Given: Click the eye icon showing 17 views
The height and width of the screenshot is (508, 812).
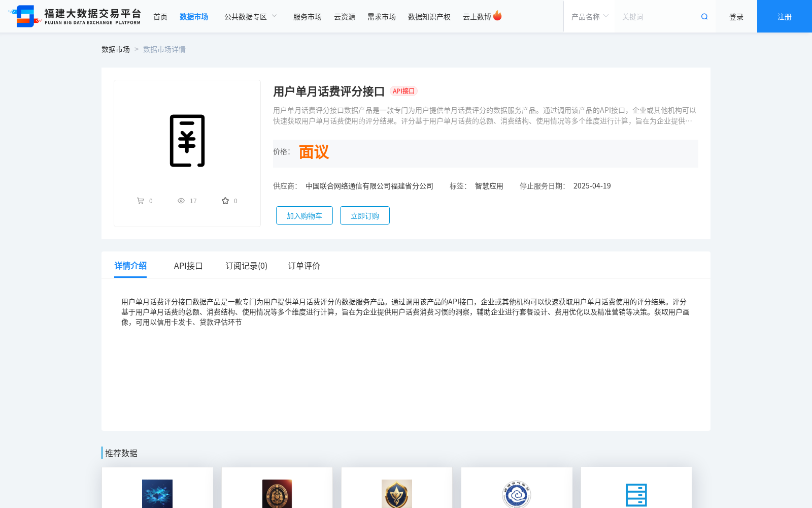Looking at the screenshot, I should point(181,201).
